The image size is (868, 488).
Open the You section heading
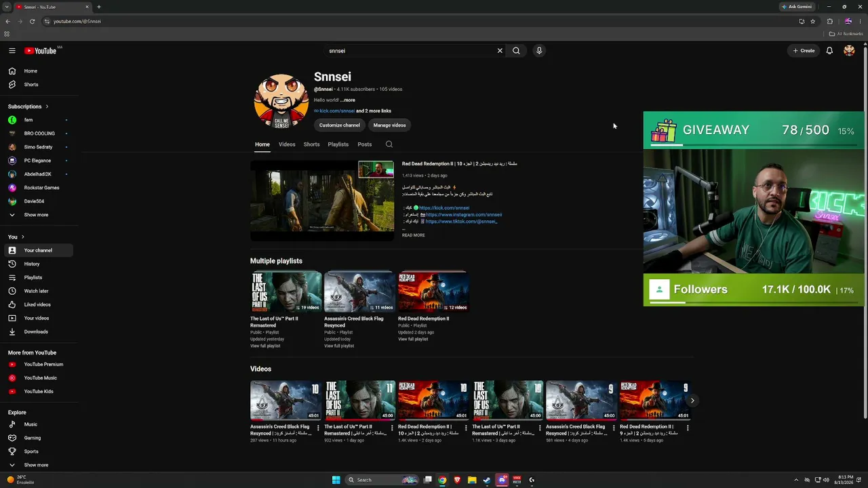point(16,237)
